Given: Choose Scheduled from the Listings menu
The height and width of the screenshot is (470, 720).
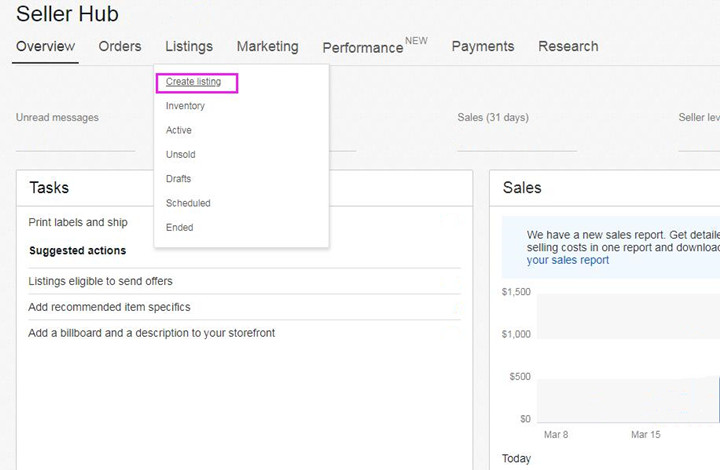Looking at the screenshot, I should pyautogui.click(x=188, y=203).
